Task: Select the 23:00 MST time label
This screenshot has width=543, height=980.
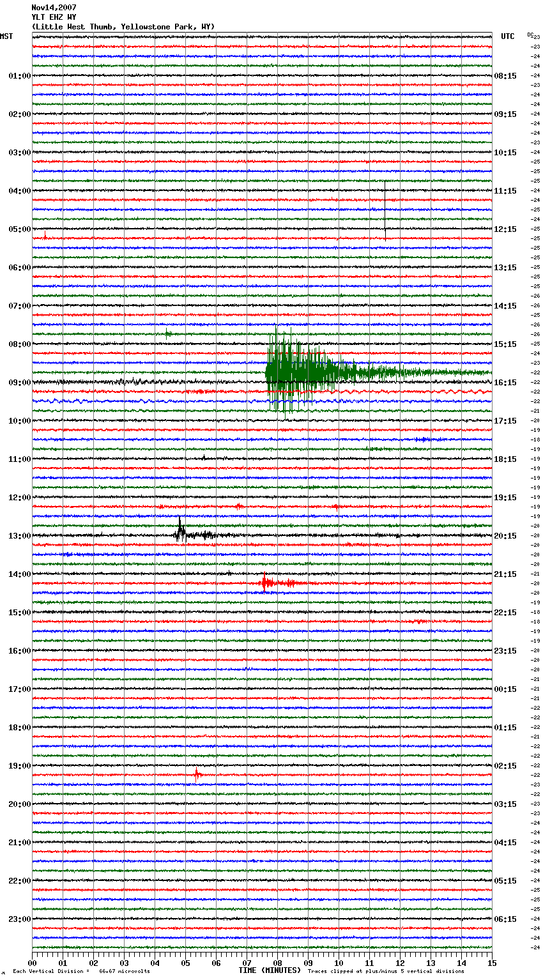Action: (x=20, y=919)
